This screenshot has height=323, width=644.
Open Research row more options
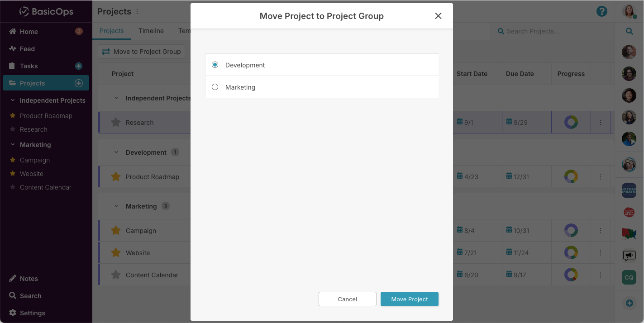coord(601,123)
